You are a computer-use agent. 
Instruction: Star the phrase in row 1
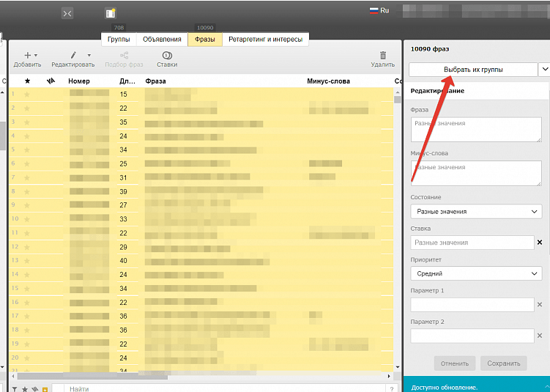[27, 94]
